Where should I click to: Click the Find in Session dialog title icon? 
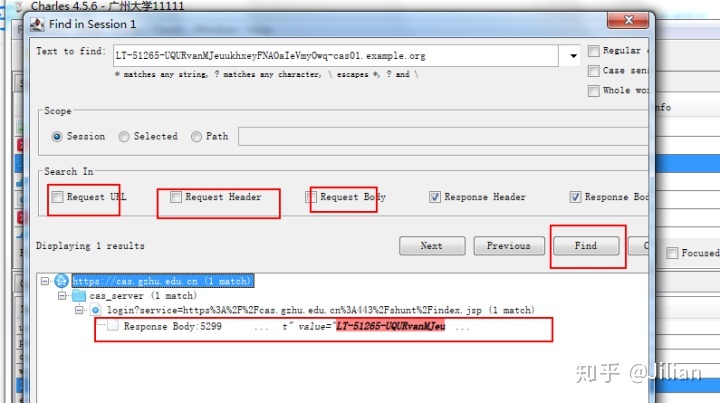point(37,24)
